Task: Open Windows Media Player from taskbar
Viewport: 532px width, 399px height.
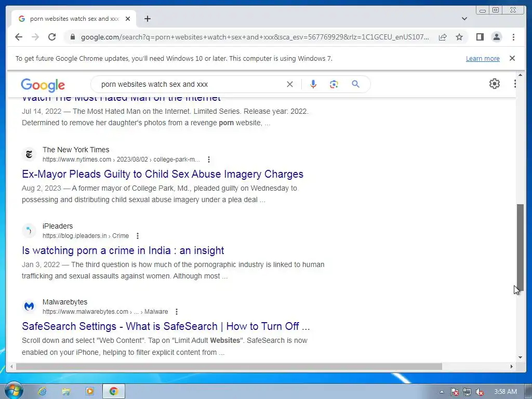Action: pos(89,391)
